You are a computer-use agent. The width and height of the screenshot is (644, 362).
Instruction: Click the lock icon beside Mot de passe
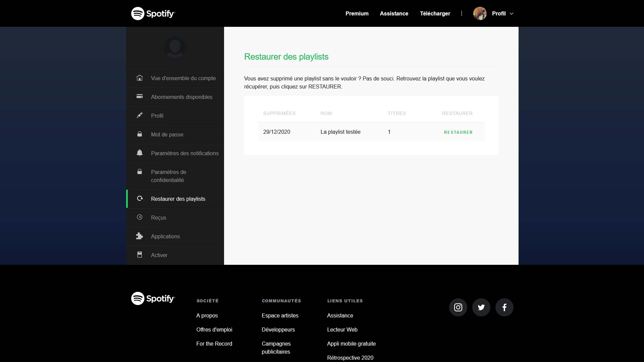[x=140, y=134]
